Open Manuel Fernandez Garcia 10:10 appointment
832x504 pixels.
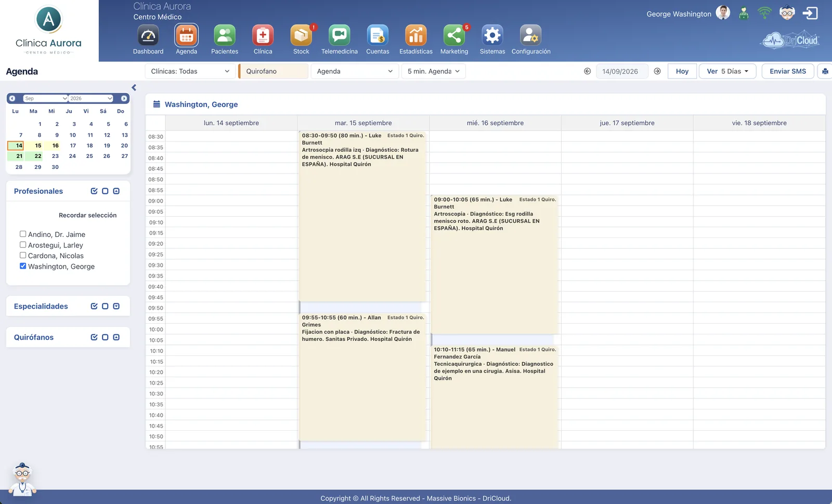[x=495, y=396]
